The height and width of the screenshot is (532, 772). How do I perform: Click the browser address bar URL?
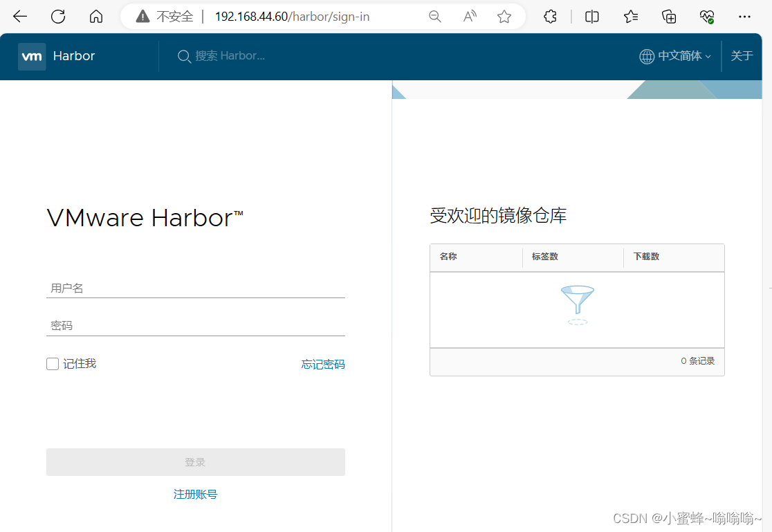coord(292,17)
